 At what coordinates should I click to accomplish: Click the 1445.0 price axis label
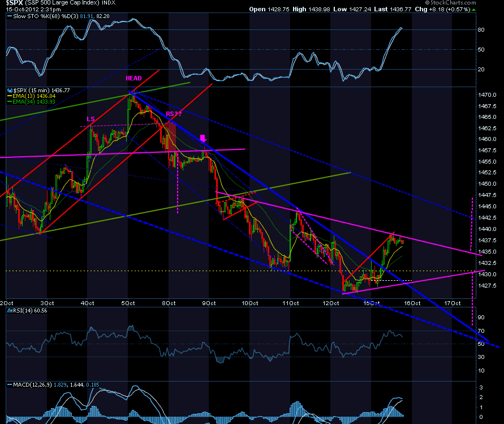487,207
